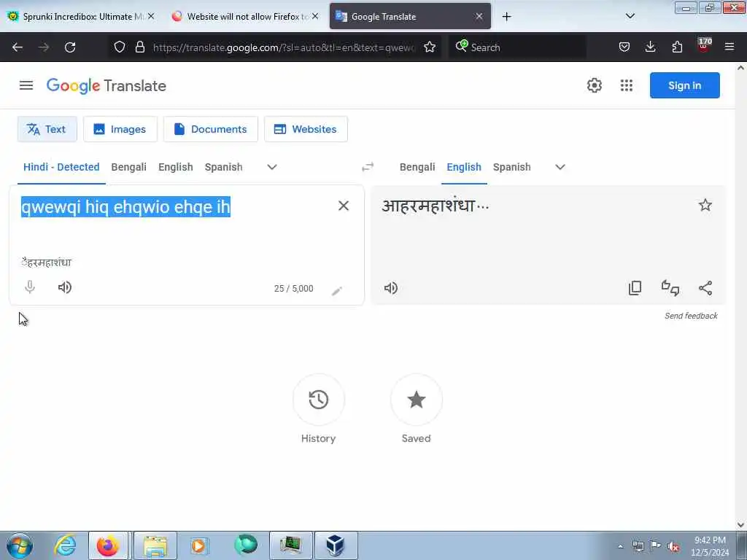Screen dimensions: 747x560
Task: Expand more source languages
Action: pos(271,167)
